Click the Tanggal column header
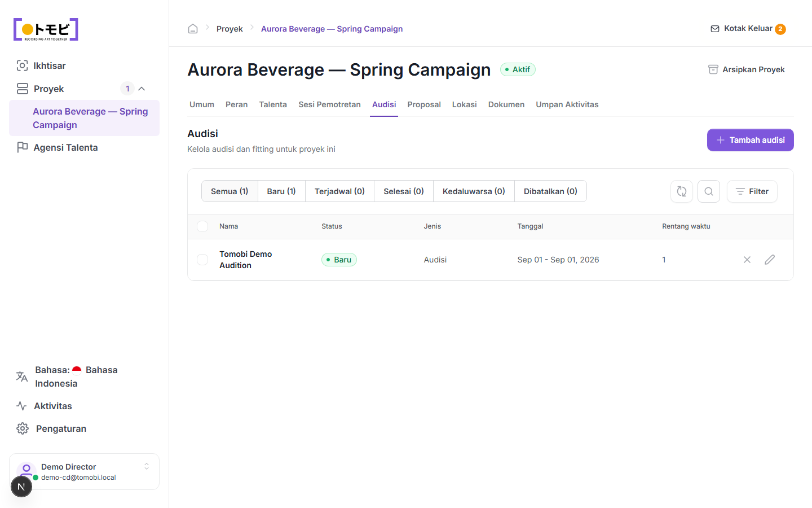Image resolution: width=812 pixels, height=508 pixels. pos(531,226)
